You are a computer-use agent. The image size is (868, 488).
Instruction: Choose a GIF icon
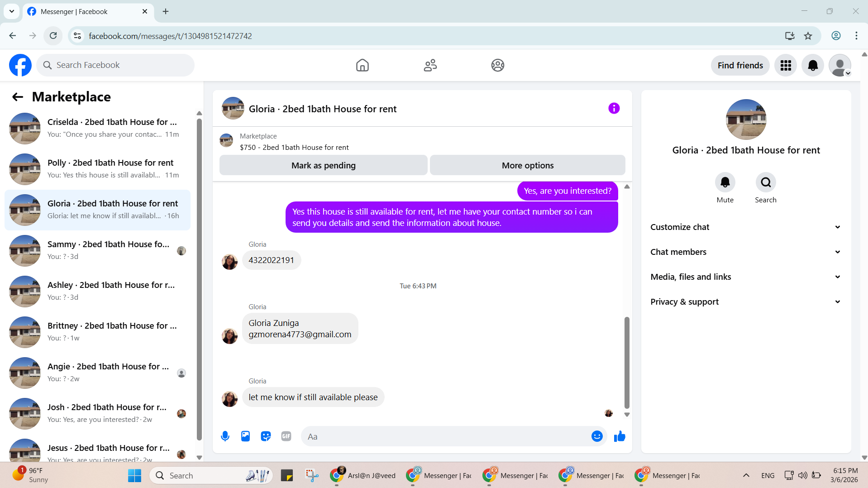[x=286, y=436]
